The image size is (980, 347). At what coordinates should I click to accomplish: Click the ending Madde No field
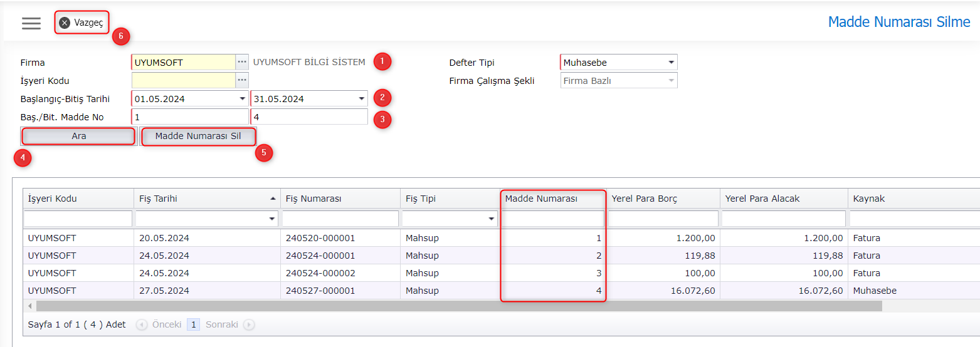point(309,117)
